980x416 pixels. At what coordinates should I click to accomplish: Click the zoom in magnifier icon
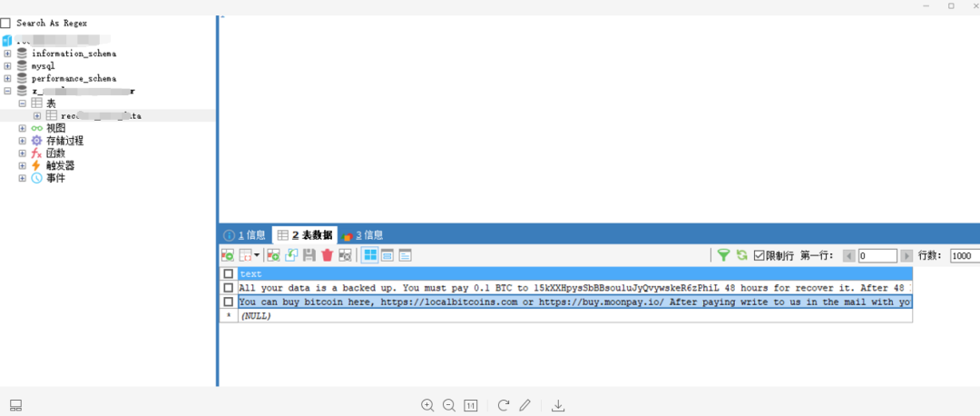(x=427, y=405)
